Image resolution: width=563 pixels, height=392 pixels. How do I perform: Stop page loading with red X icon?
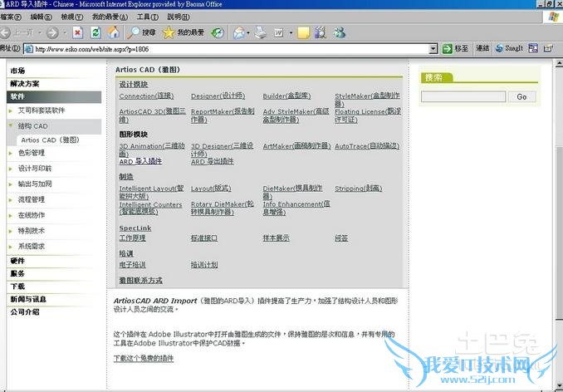click(x=77, y=33)
